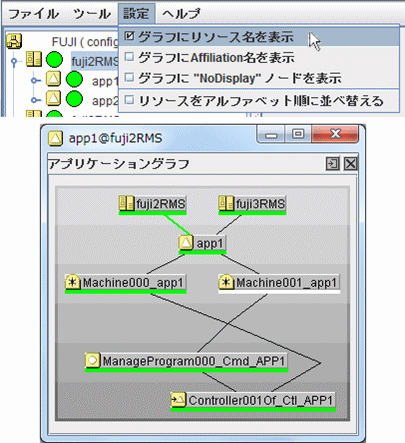The image size is (405, 443).
Task: Select ManageProgram000_Cmd_APP1 label in graph
Action: pos(194,361)
